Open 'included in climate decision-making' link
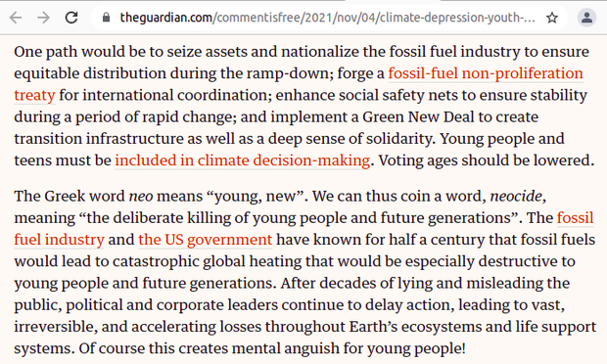 click(243, 160)
